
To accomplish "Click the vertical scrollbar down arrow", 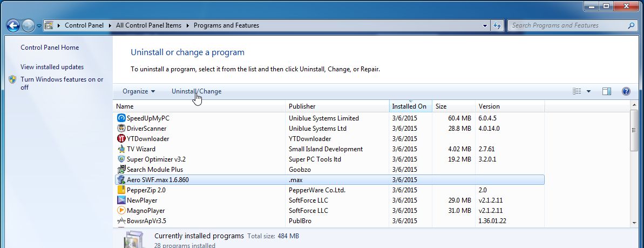I will [x=634, y=222].
